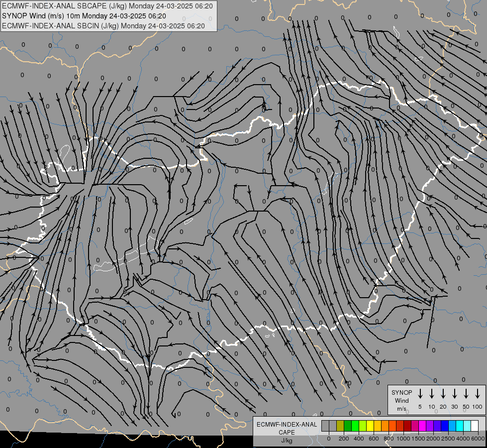The image size is (487, 448).
Task: Select the dark green CAPE color swatch
Action: 348,426
